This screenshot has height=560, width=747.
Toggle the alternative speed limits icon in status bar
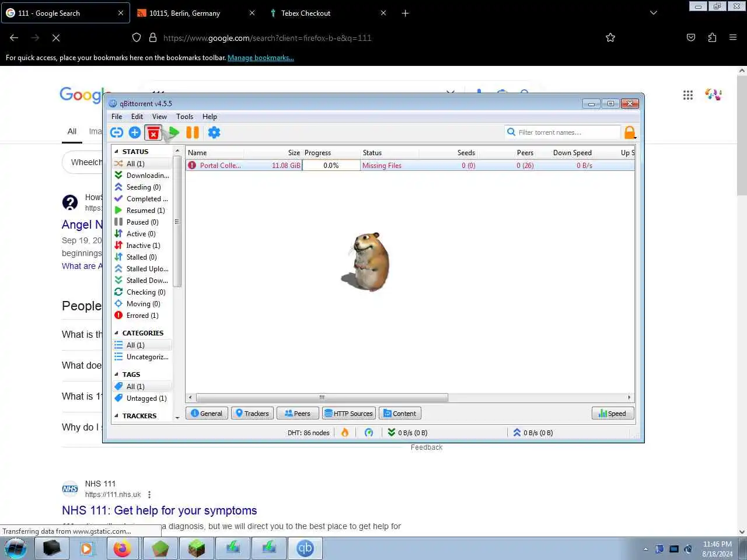click(369, 432)
